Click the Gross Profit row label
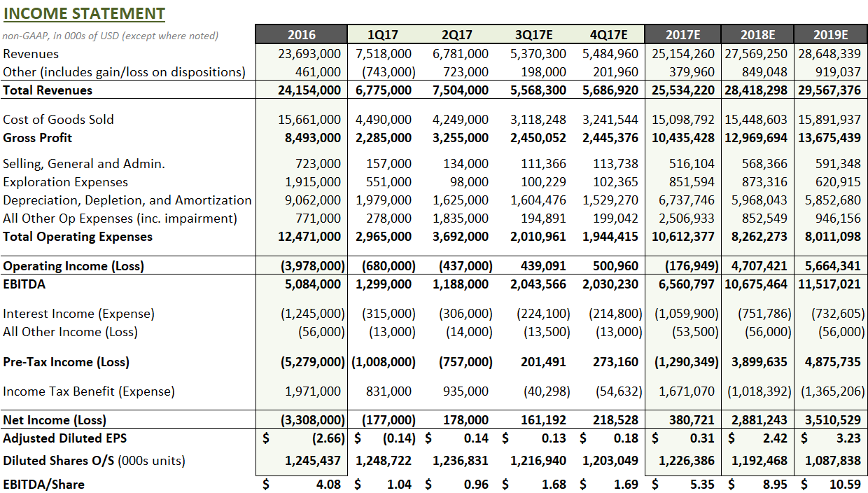The height and width of the screenshot is (493, 868). click(38, 137)
